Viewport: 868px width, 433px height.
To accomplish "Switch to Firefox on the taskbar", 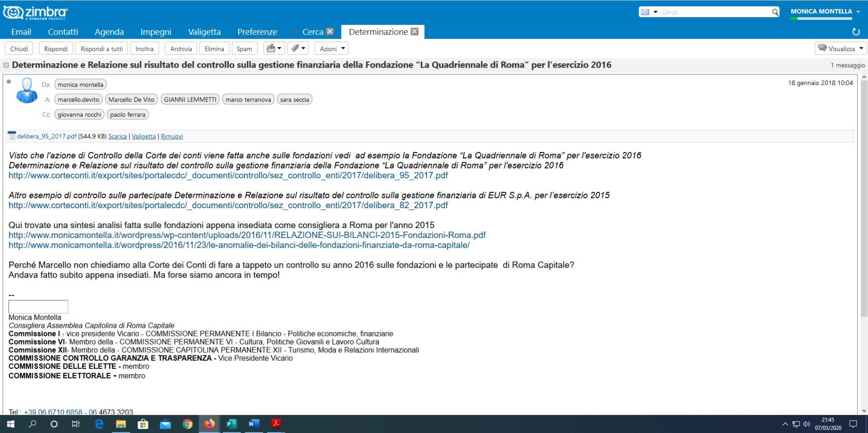I will tap(209, 424).
